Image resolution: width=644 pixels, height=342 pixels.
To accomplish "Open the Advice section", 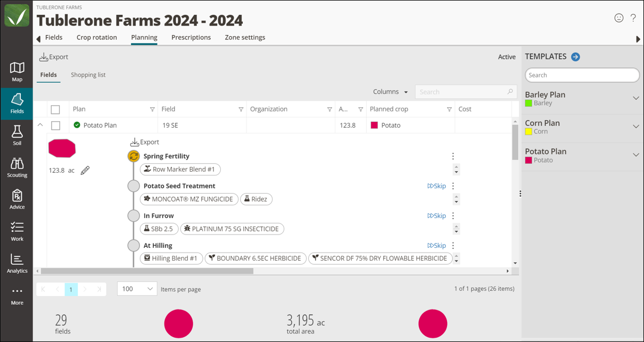I will tap(17, 199).
